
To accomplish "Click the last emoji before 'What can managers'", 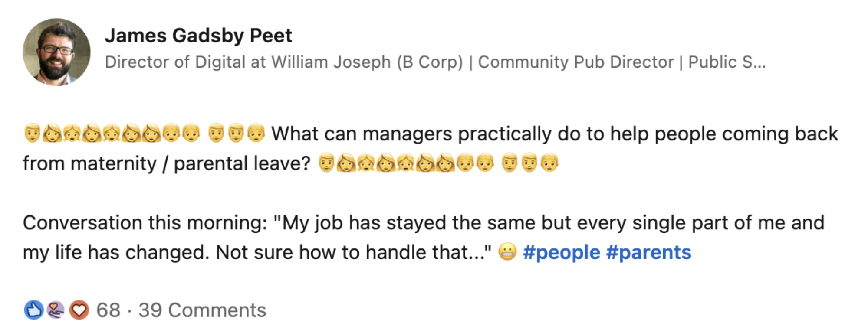I will pos(256,134).
